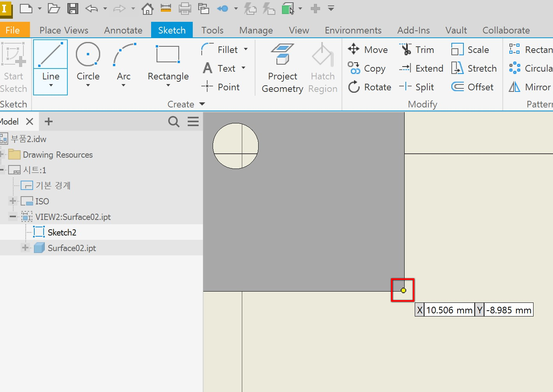
Task: Select the Arc sketch tool
Action: [124, 65]
